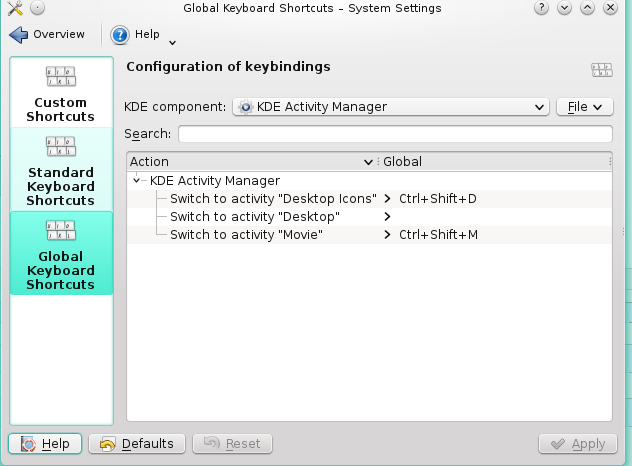Maximize the System Settings window

coord(587,8)
